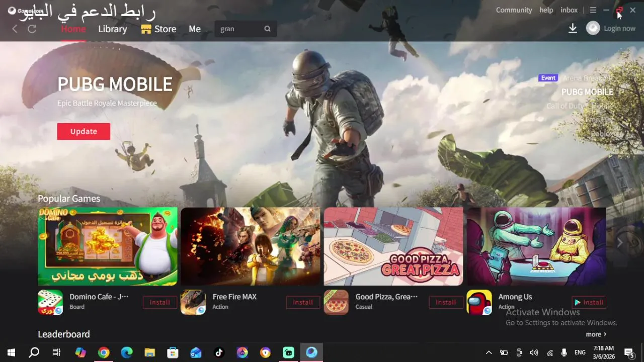The height and width of the screenshot is (362, 644).
Task: Click the Among Us crewmate app icon
Action: coord(479,302)
